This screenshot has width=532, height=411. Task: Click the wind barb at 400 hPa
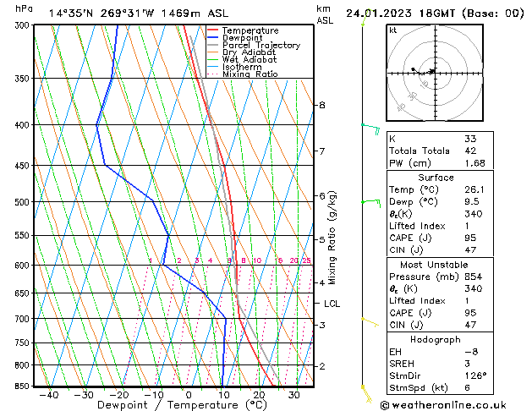(x=370, y=129)
